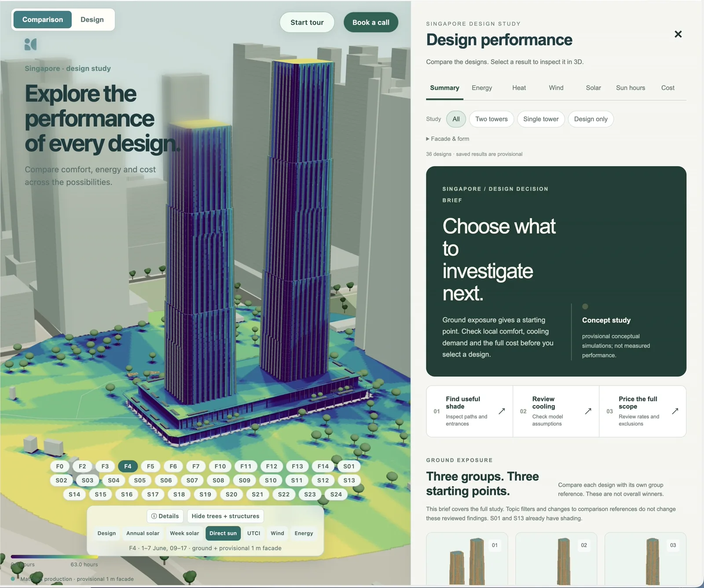The width and height of the screenshot is (704, 588).
Task: Open the Price the full scope arrow
Action: (675, 411)
